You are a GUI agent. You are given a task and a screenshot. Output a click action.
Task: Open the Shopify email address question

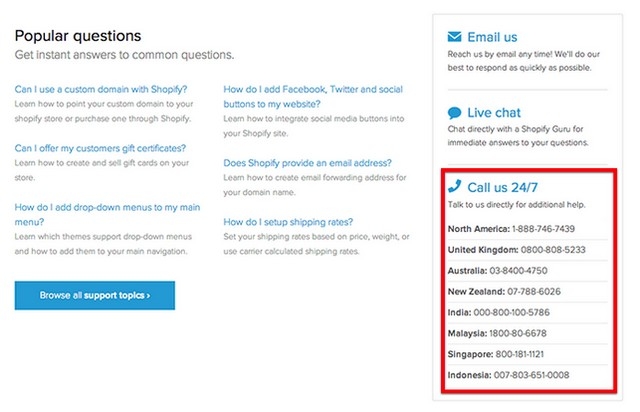[x=307, y=162]
